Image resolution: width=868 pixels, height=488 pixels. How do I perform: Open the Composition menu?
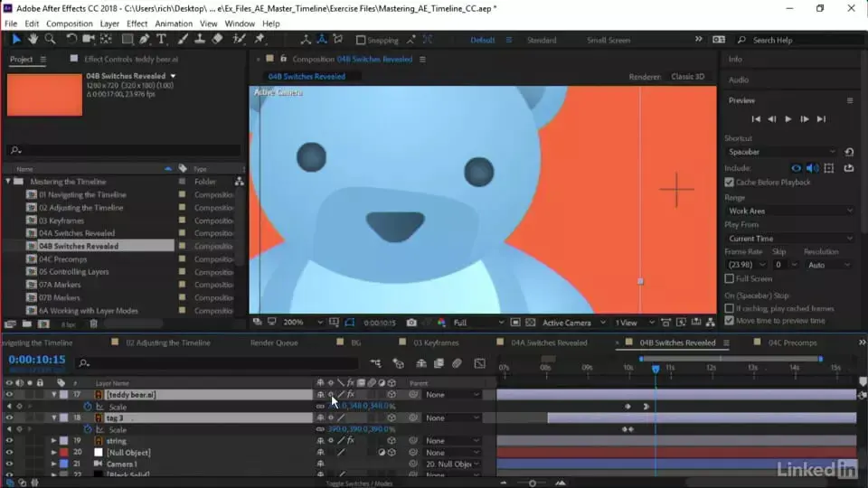70,23
